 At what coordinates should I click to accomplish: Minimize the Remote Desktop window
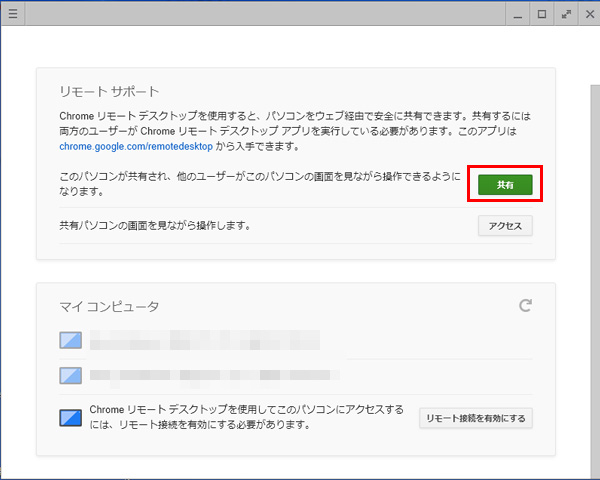[x=518, y=14]
